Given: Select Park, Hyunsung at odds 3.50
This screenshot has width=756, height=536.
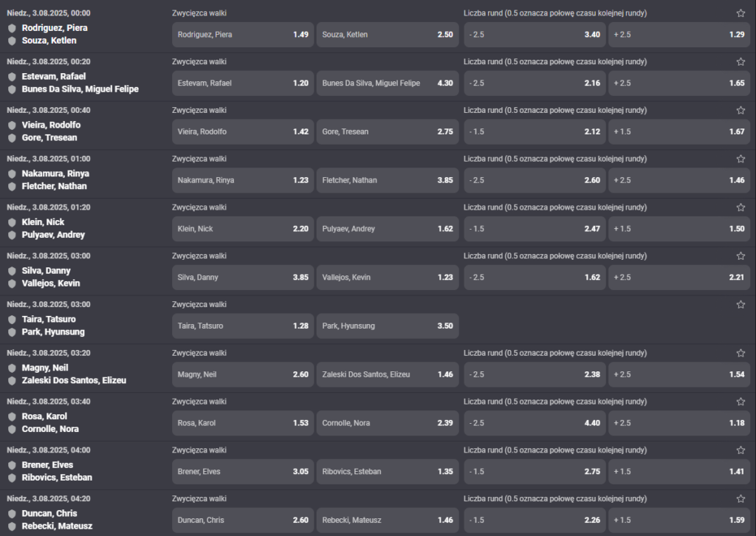Looking at the screenshot, I should point(388,326).
